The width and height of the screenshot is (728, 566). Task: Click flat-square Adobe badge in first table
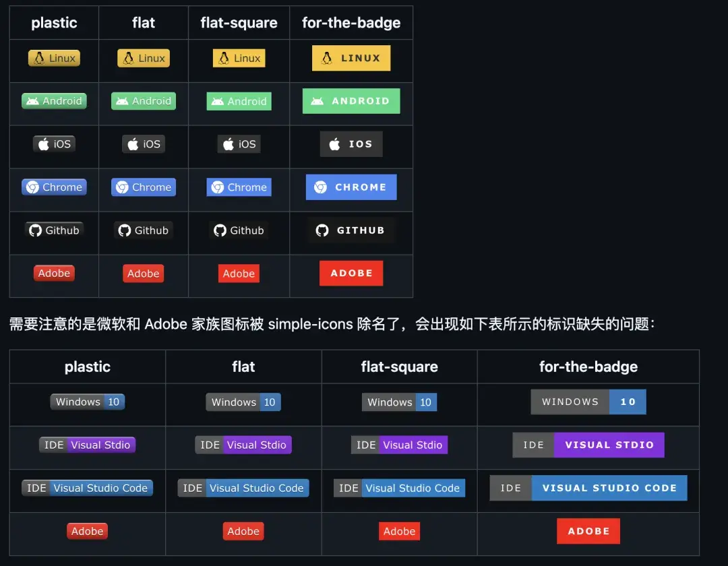239,274
